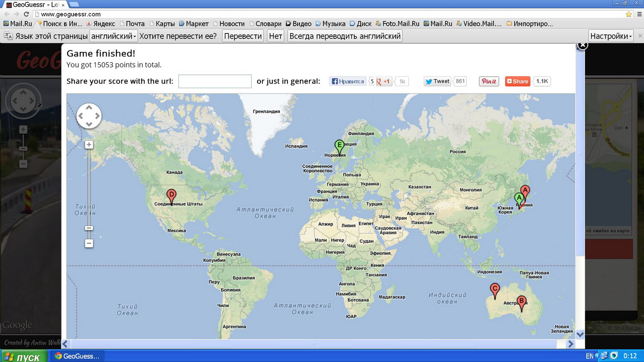The height and width of the screenshot is (362, 644).
Task: Open the Почта bookmark
Action: click(x=132, y=23)
